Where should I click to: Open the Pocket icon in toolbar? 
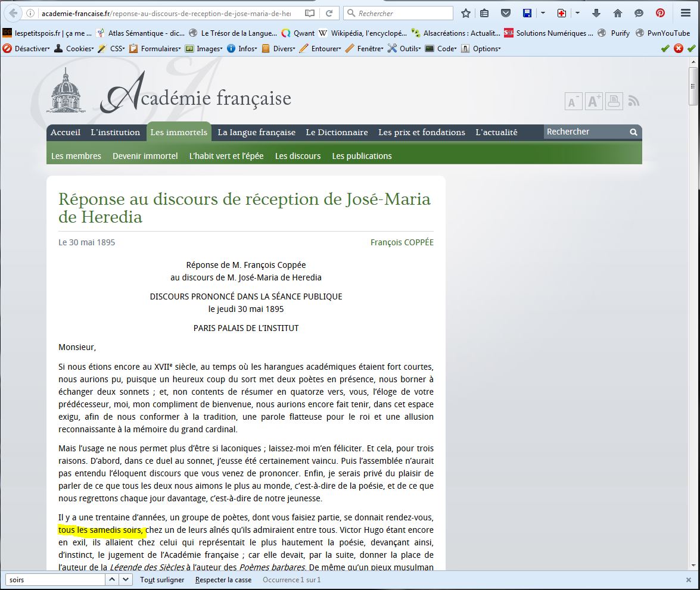click(x=505, y=13)
